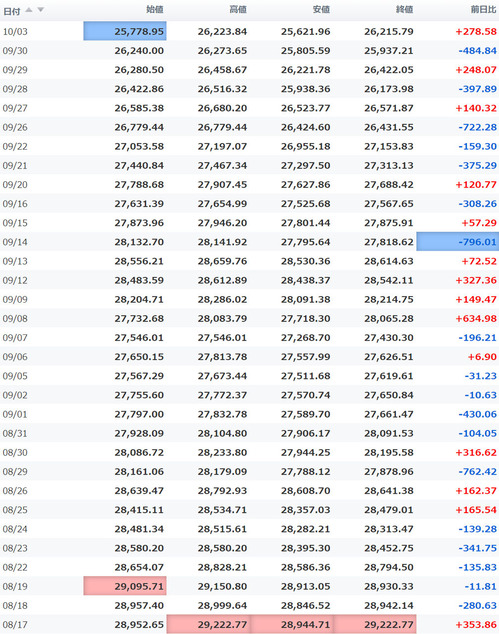The width and height of the screenshot is (499, 634).
Task: Click the -280.63 change value
Action: pyautogui.click(x=477, y=605)
